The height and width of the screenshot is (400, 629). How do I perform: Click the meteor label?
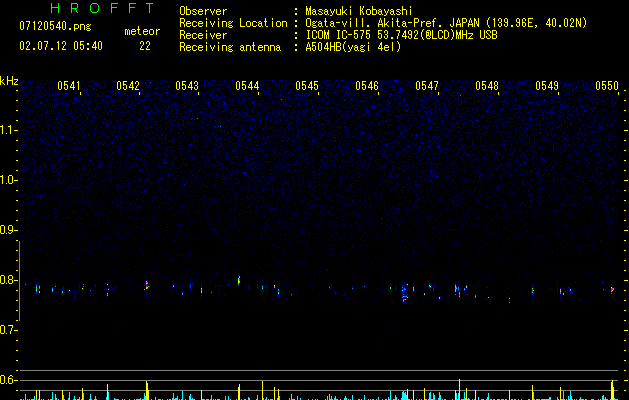[x=142, y=31]
